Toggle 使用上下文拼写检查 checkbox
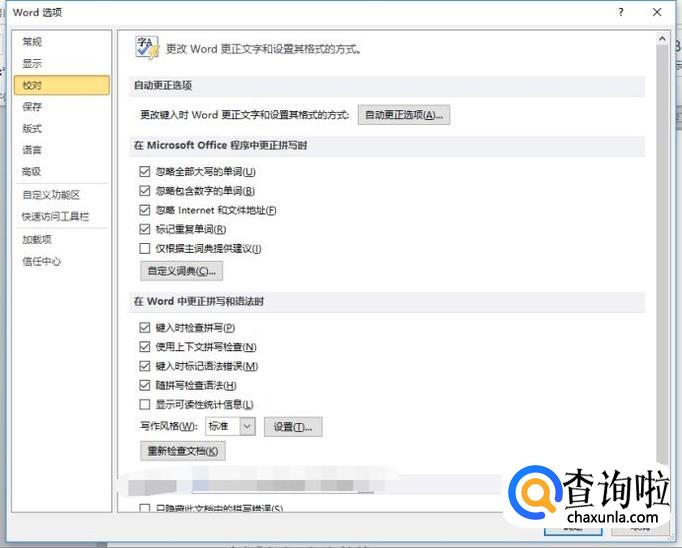682x548 pixels. pos(144,347)
